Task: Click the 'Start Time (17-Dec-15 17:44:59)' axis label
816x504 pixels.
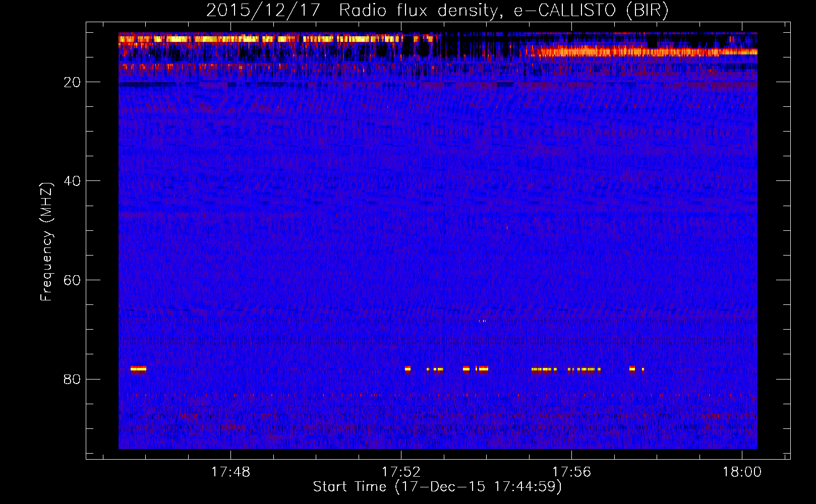Action: tap(437, 487)
